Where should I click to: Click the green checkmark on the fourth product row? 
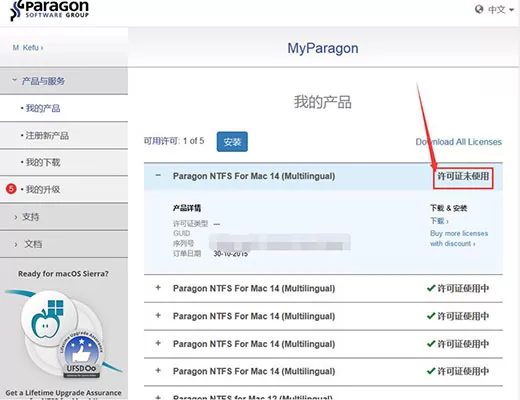coord(431,343)
